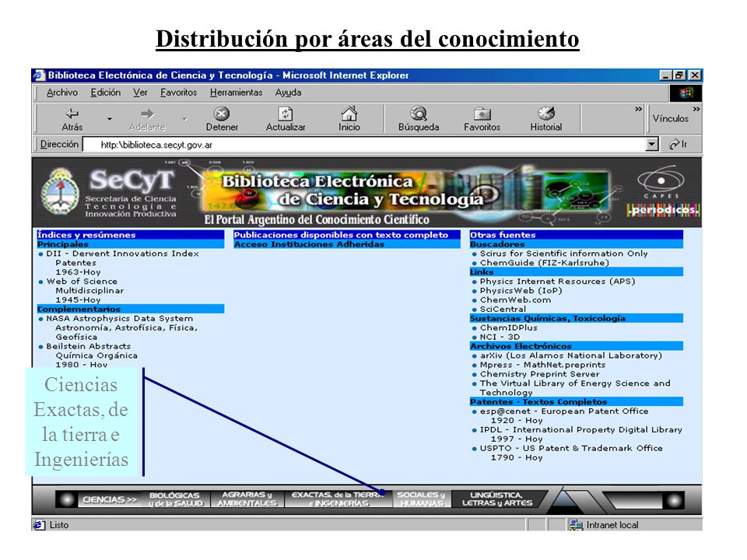Click the CAPES periodicos logo
The width and height of the screenshot is (747, 560).
663,191
